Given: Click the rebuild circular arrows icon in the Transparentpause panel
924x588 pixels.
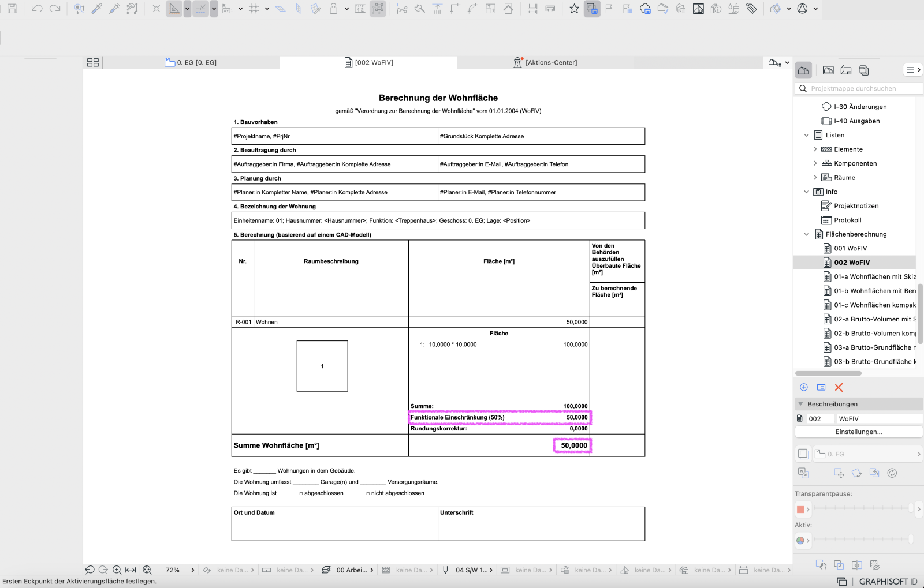Looking at the screenshot, I should pyautogui.click(x=892, y=473).
